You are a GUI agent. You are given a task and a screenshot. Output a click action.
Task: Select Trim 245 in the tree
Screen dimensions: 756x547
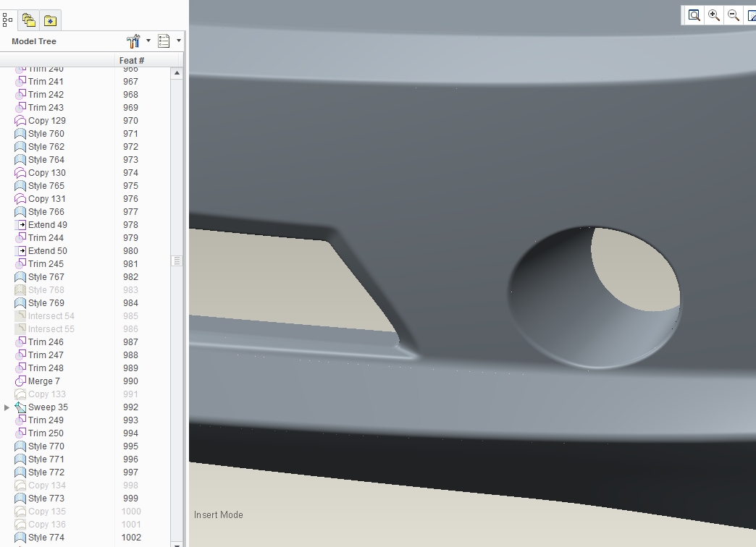(46, 263)
